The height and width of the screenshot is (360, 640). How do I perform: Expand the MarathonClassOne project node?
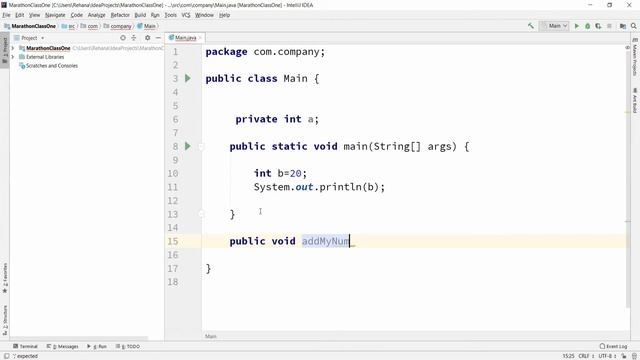(x=13, y=48)
